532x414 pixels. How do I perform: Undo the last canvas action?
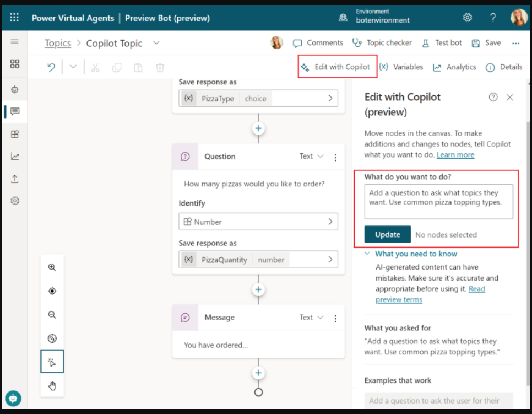tap(51, 67)
